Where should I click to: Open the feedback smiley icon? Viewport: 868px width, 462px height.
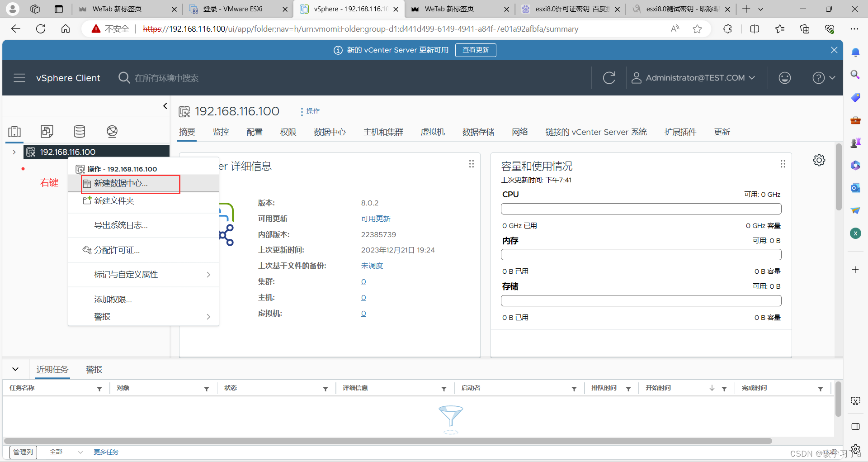pyautogui.click(x=785, y=78)
